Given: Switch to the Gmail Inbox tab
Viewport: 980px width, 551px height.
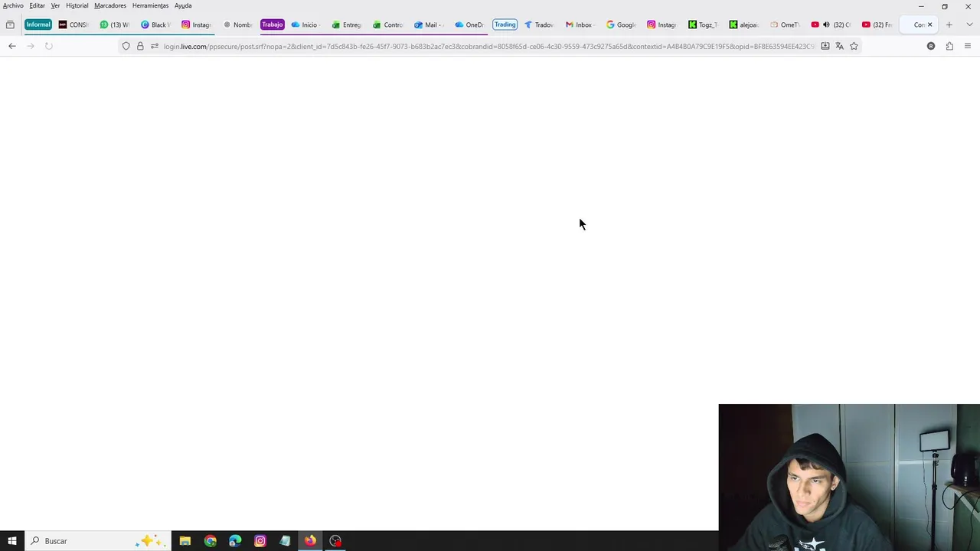Looking at the screenshot, I should point(580,24).
